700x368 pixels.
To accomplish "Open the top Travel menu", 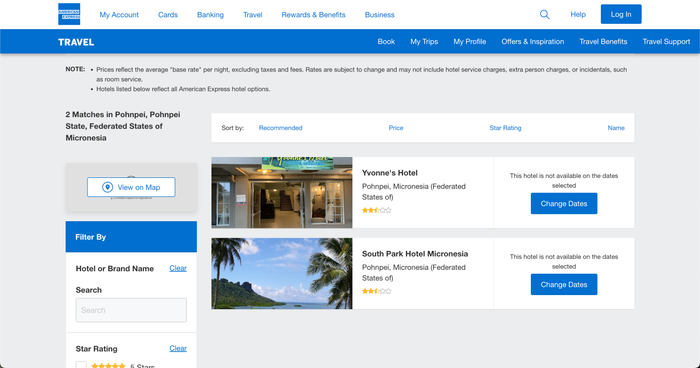I will [x=253, y=15].
